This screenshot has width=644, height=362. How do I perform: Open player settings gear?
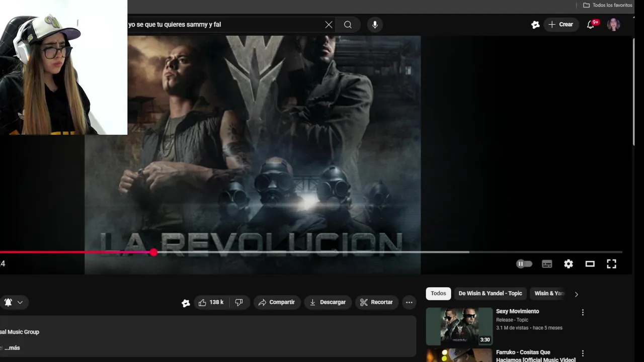point(569,264)
